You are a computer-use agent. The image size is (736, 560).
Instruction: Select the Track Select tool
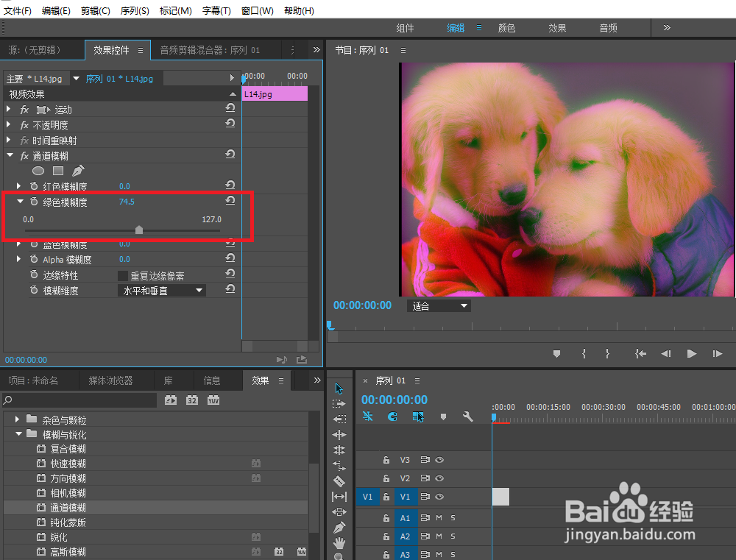[339, 404]
